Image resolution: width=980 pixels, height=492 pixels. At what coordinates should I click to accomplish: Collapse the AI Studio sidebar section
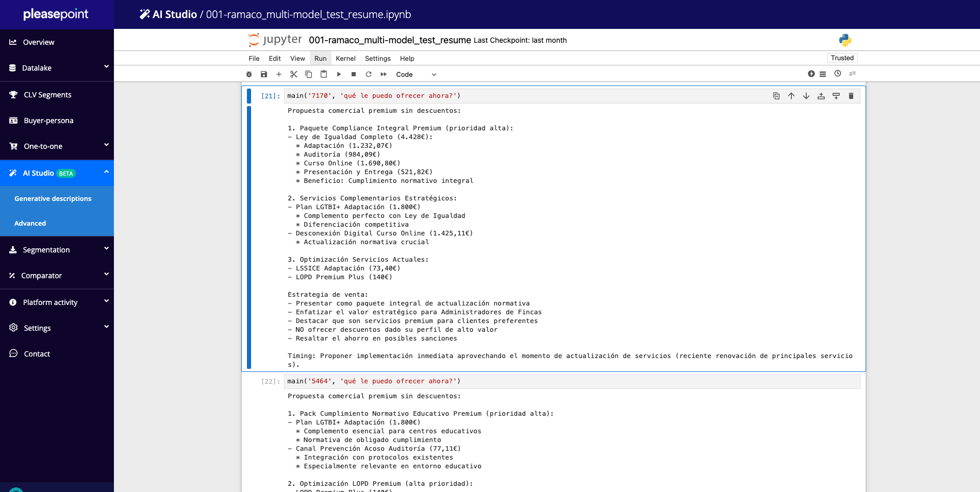106,172
